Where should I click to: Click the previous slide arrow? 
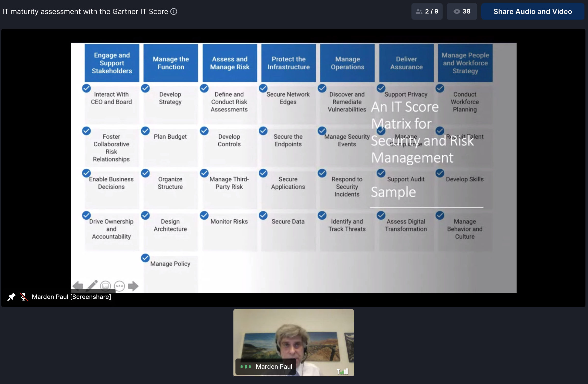pos(78,286)
